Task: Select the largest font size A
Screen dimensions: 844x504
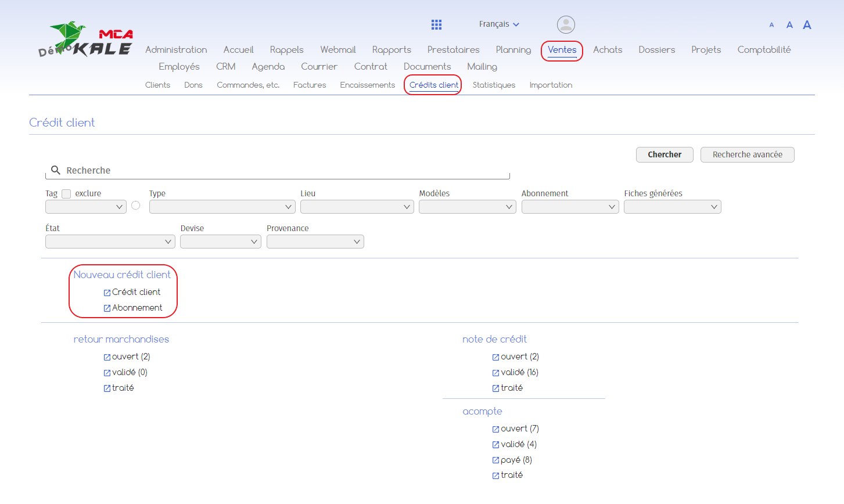Action: [807, 25]
